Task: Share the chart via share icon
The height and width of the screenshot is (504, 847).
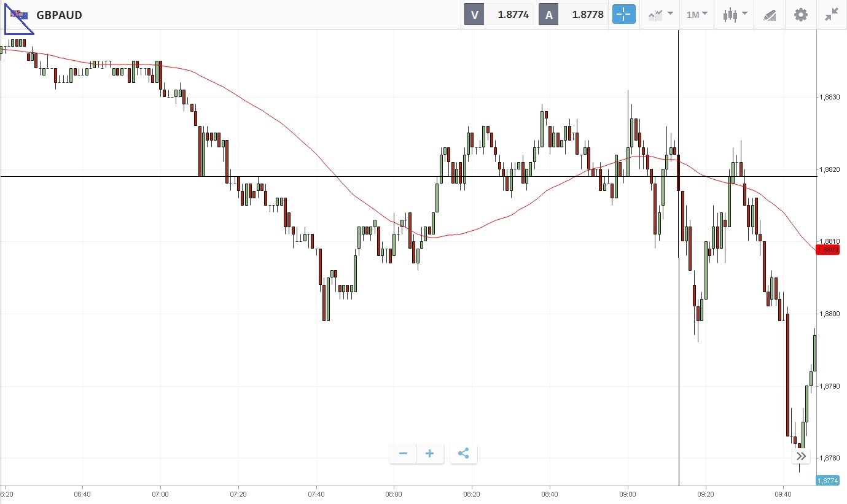Action: [x=464, y=454]
